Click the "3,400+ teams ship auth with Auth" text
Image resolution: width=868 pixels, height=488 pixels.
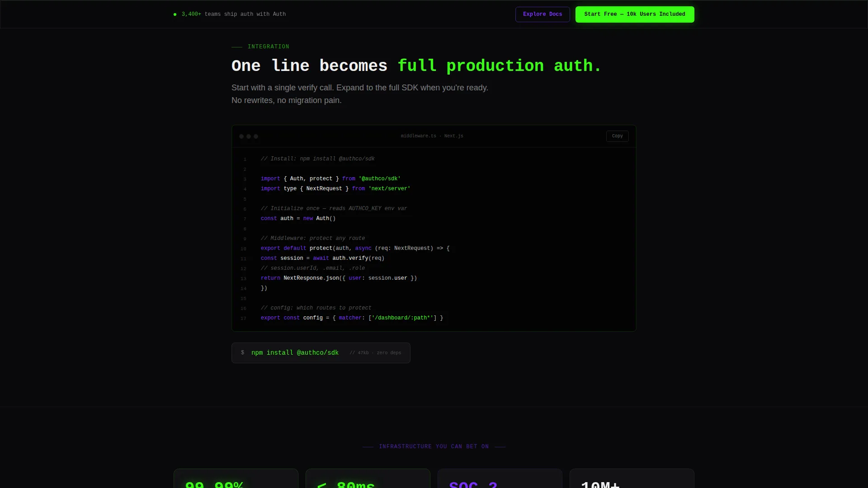coord(234,14)
